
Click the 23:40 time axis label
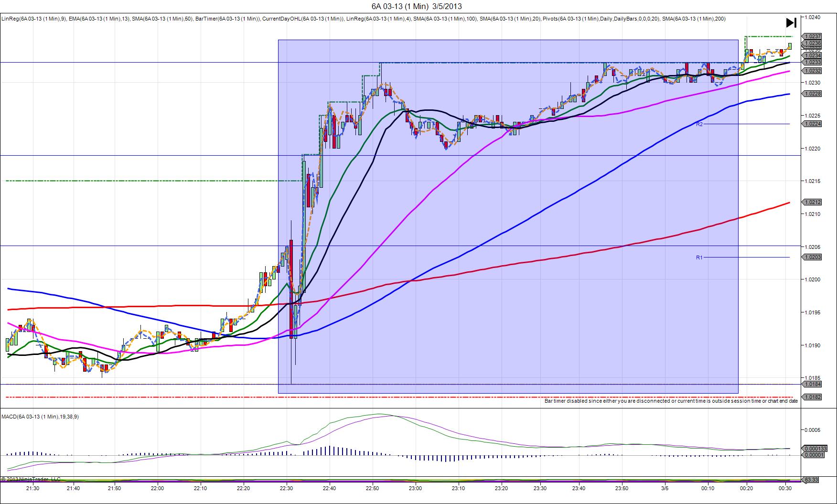(x=579, y=488)
